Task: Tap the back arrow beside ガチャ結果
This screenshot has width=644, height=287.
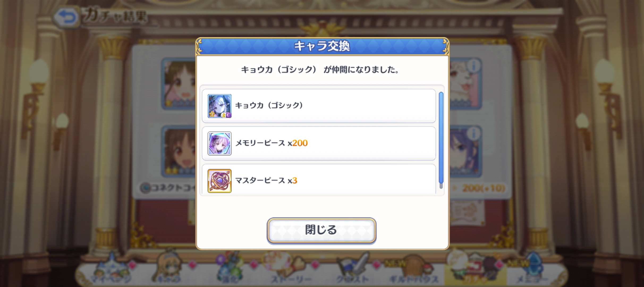Action: pyautogui.click(x=66, y=18)
